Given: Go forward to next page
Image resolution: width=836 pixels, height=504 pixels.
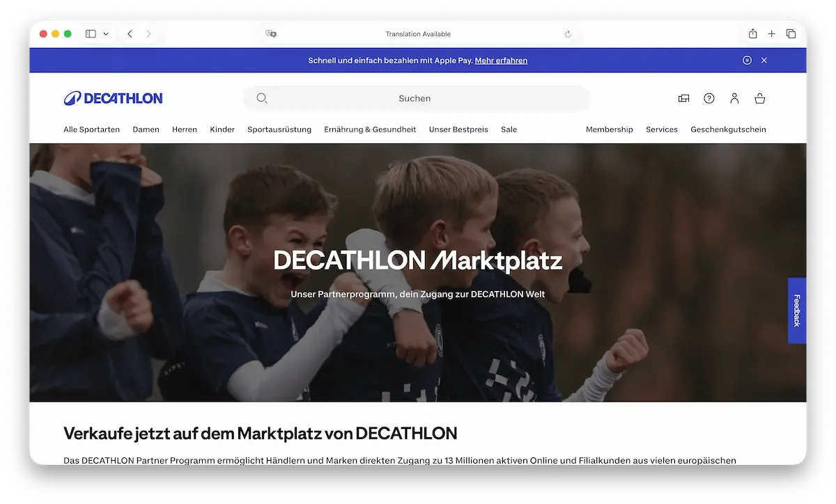Looking at the screenshot, I should [148, 33].
